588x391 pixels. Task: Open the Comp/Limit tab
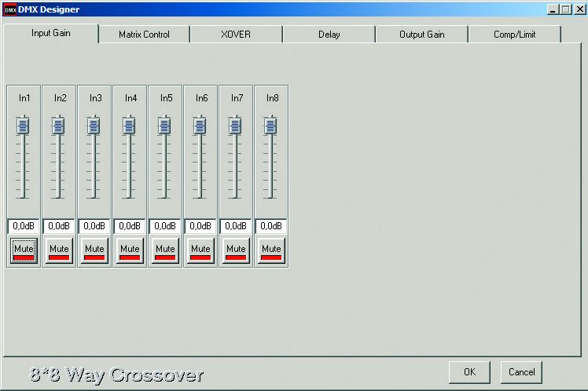pyautogui.click(x=514, y=35)
